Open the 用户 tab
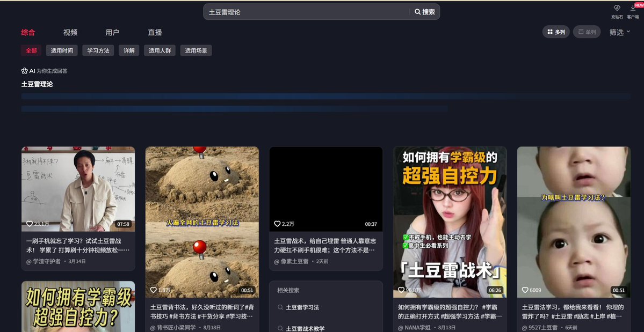 [x=112, y=32]
